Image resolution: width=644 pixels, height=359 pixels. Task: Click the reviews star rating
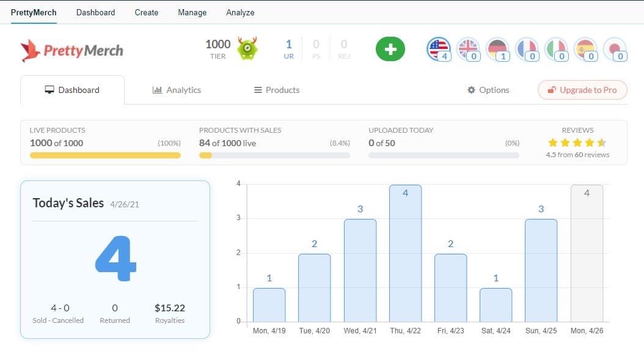577,143
